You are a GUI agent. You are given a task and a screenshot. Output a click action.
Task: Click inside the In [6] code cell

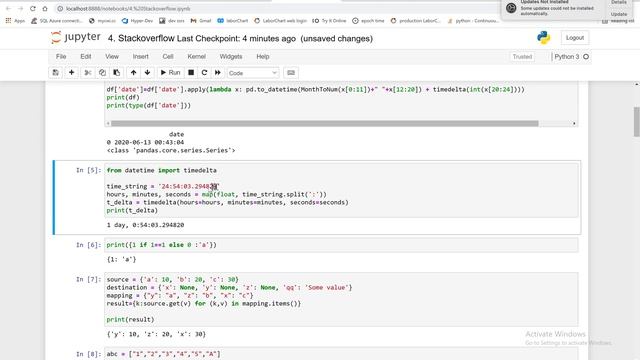341,245
